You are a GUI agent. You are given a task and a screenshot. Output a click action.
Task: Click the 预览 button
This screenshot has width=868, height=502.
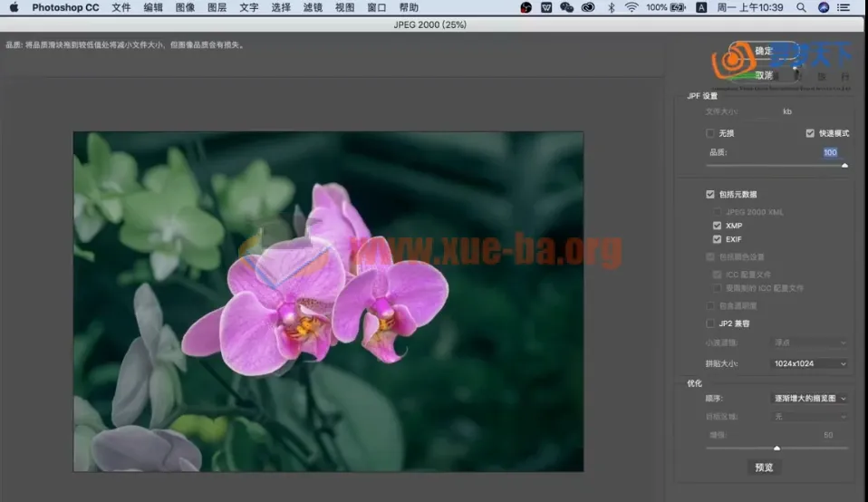[x=764, y=468]
